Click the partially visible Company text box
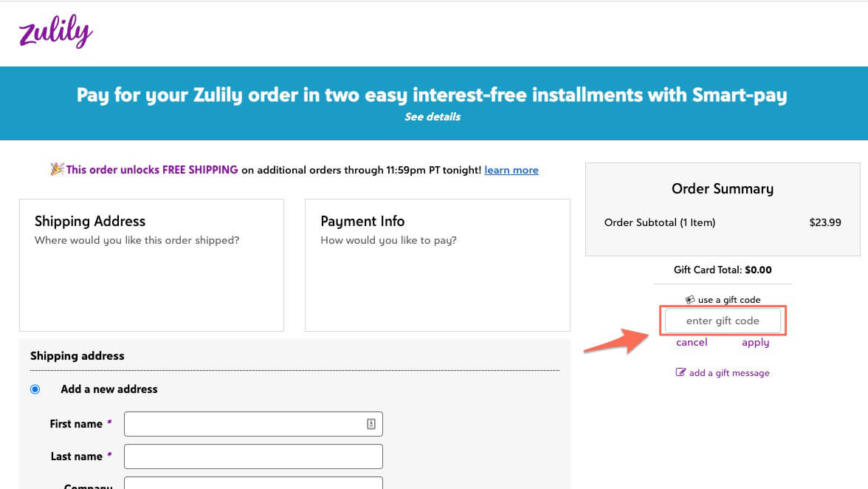Screen dimensions: 868x489 click(x=253, y=483)
